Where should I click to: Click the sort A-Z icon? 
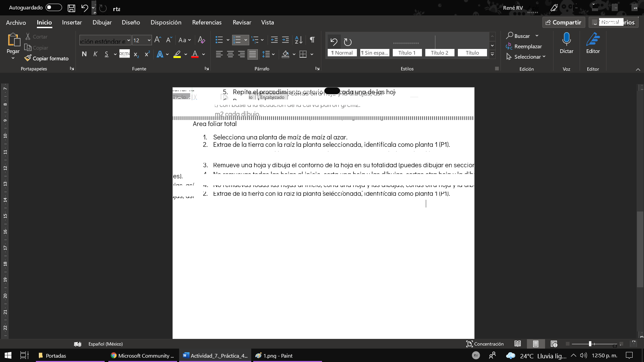coord(299,40)
